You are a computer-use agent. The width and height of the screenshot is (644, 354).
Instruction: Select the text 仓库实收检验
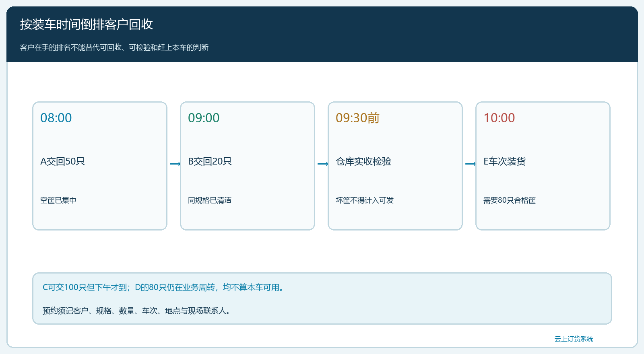click(363, 161)
